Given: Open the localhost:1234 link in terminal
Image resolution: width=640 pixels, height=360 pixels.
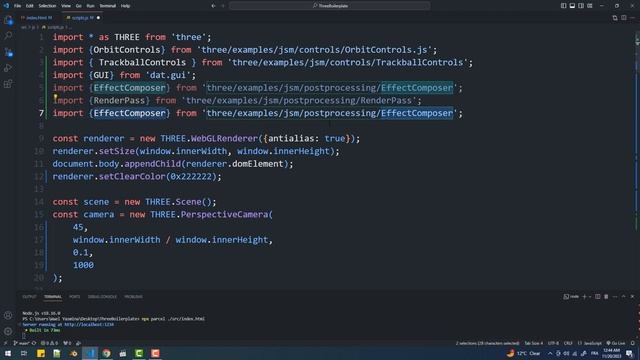Looking at the screenshot, I should 89,324.
